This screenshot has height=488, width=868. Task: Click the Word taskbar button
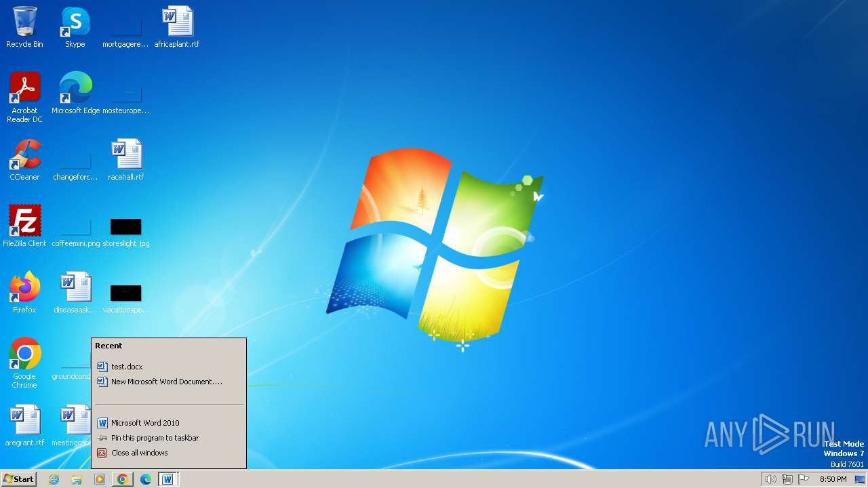coord(168,479)
